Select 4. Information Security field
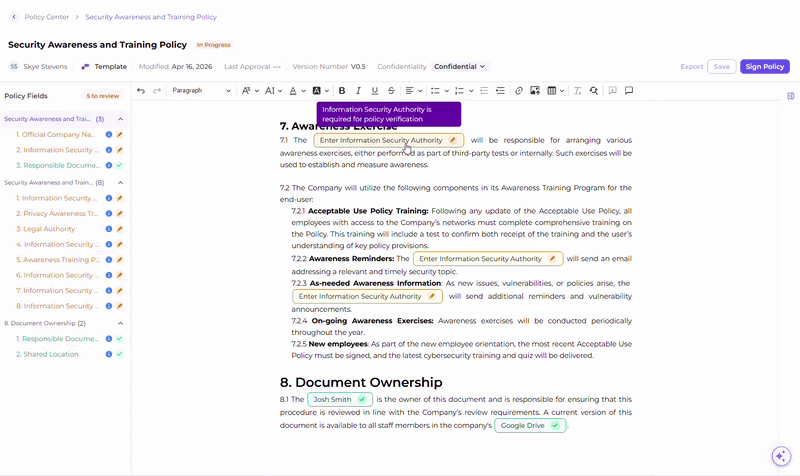Screen dimensions: 800x476 point(57,244)
